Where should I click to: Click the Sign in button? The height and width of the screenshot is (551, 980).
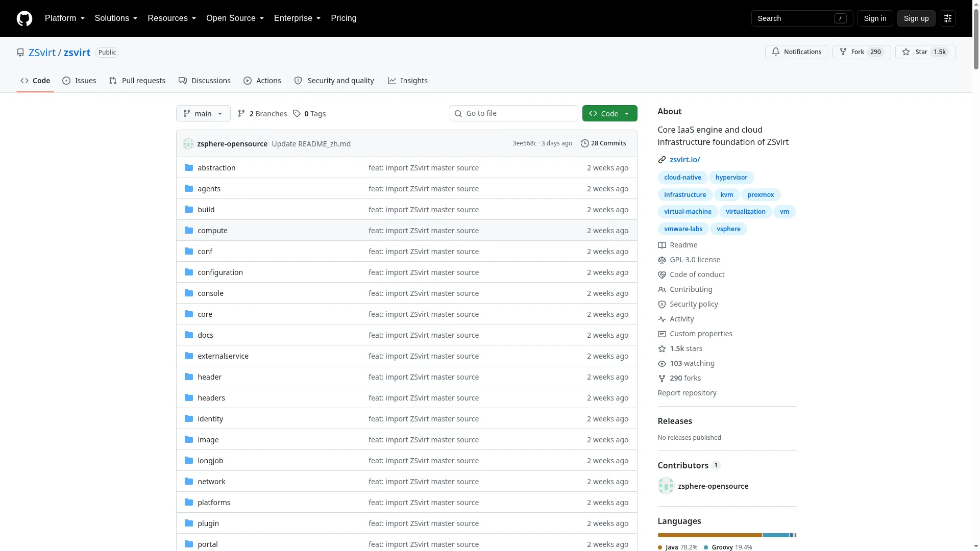click(x=875, y=18)
